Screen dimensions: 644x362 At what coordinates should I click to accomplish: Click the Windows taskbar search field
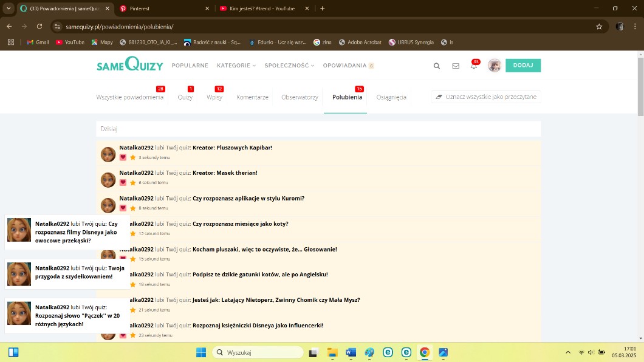tap(258, 352)
